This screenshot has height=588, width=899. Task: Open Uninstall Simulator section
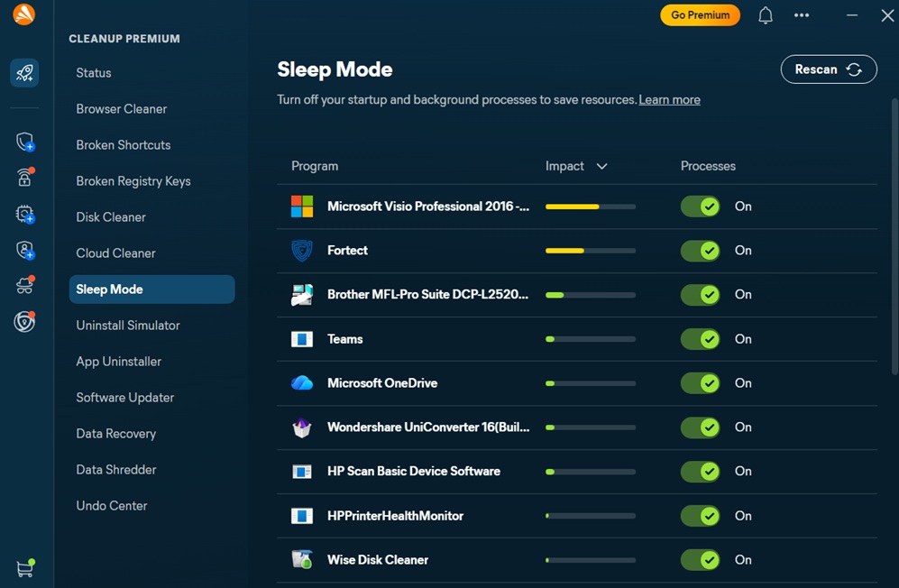pos(128,326)
